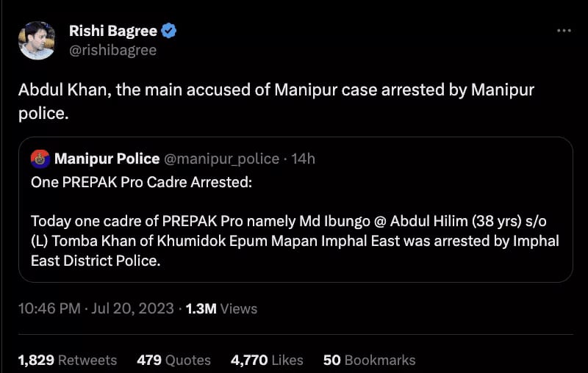This screenshot has width=588, height=373.
Task: Click the 14h timestamp on quoted tweet
Action: (304, 159)
